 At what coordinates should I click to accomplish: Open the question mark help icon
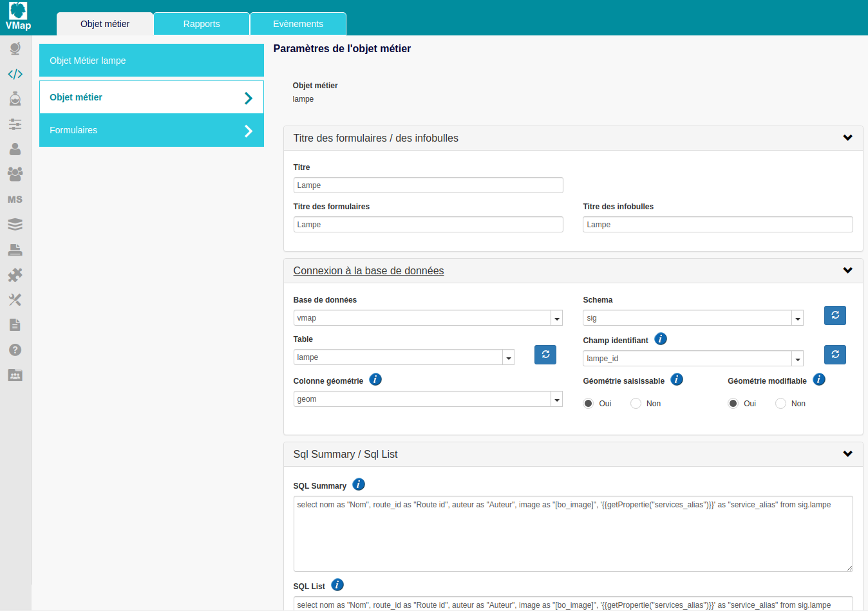coord(15,350)
